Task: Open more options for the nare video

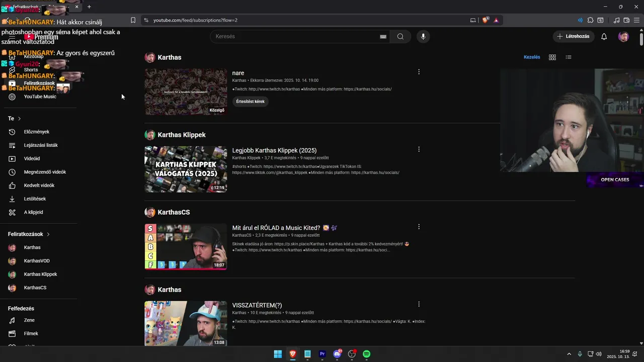Action: point(419,72)
